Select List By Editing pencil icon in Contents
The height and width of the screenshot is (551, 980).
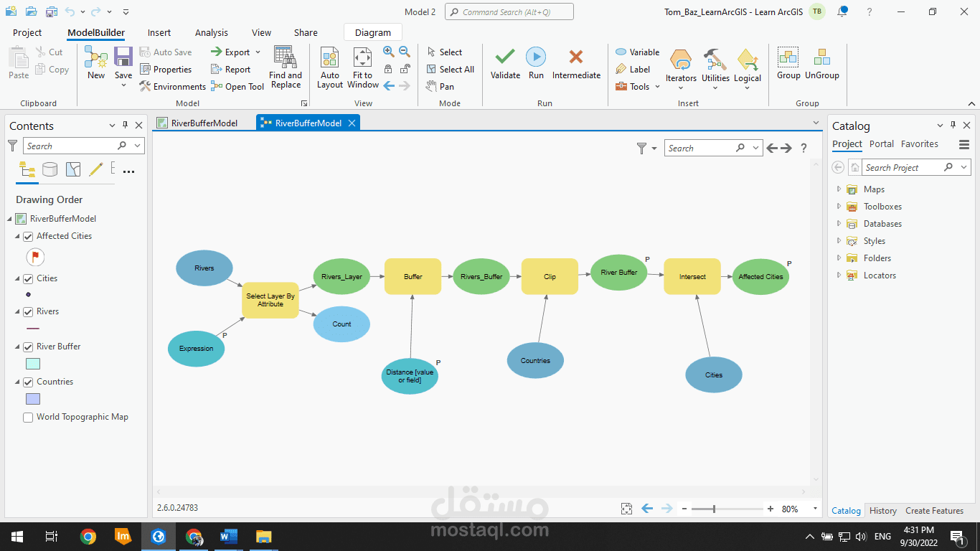point(95,170)
